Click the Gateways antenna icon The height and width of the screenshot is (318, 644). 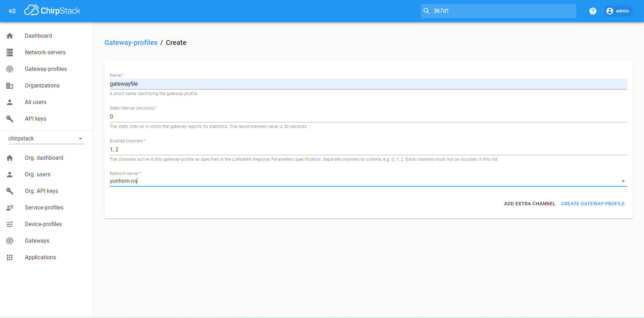(x=10, y=241)
